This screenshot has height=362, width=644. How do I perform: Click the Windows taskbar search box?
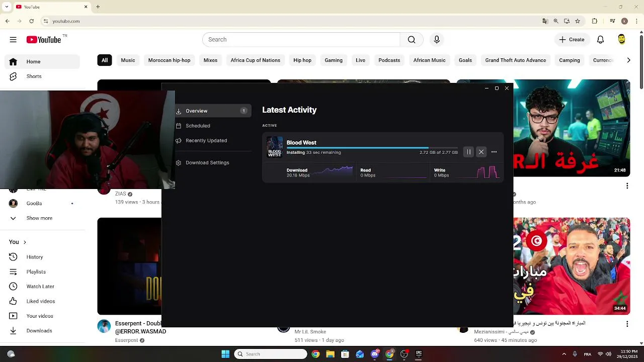click(x=271, y=354)
